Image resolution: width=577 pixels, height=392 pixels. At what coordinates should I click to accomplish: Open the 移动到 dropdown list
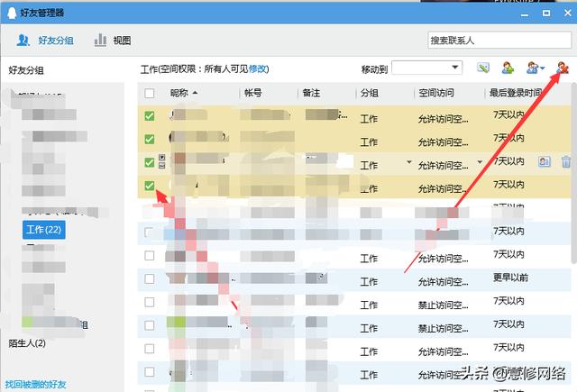click(x=426, y=68)
